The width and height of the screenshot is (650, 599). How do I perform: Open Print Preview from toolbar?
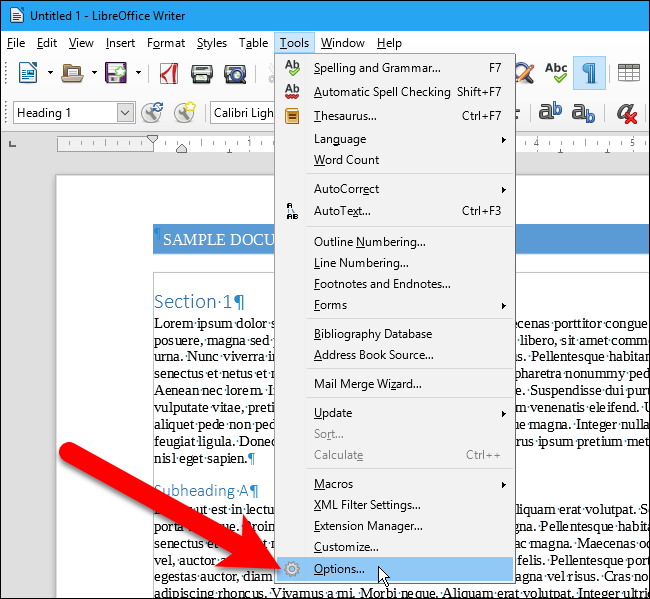236,72
